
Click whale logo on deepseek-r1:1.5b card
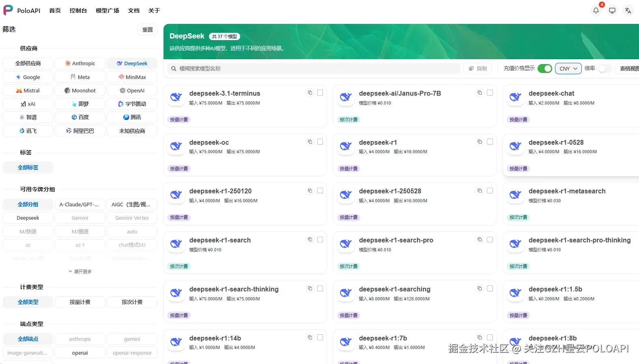(x=515, y=293)
